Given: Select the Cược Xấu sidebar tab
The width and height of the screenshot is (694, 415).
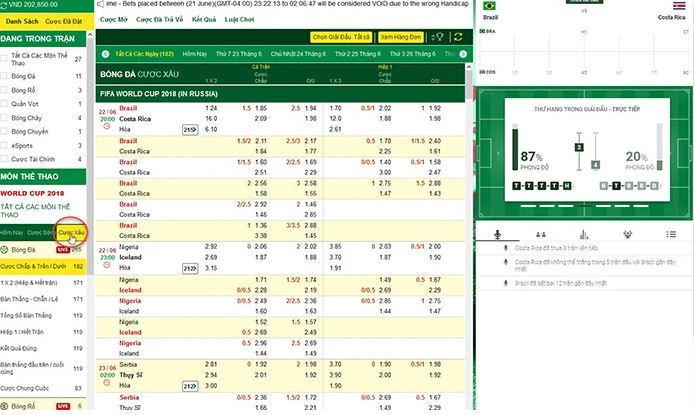Looking at the screenshot, I should point(71,232).
